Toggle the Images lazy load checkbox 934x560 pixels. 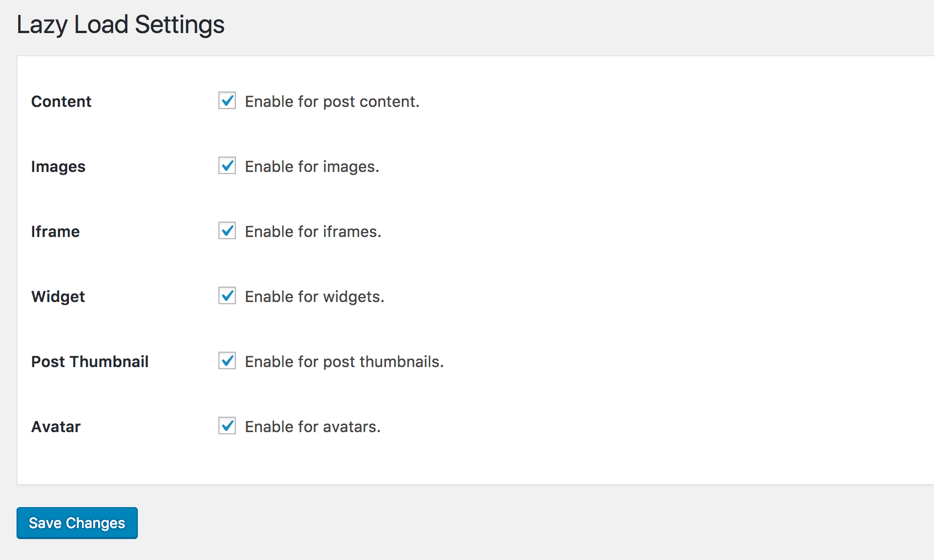pyautogui.click(x=227, y=166)
